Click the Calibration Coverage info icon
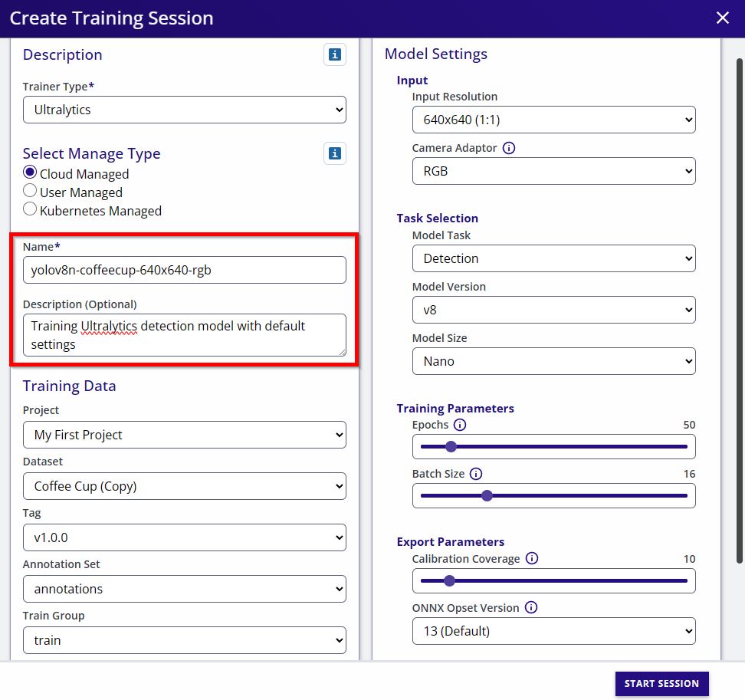745x700 pixels. (x=531, y=559)
